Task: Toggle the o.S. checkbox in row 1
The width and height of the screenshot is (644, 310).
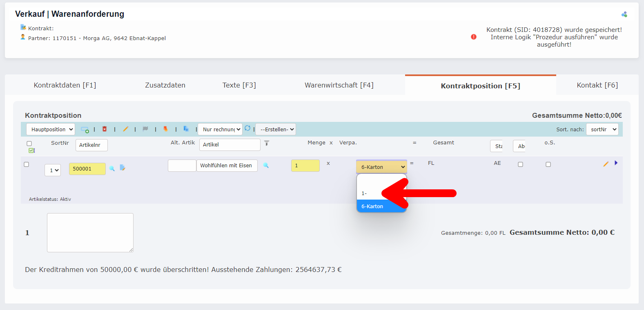Action: pos(548,164)
